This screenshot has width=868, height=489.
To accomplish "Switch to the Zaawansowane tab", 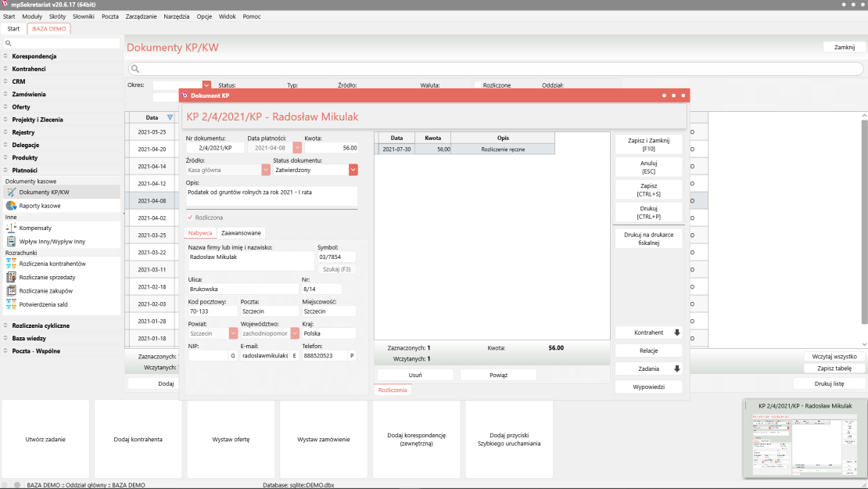I will 241,233.
